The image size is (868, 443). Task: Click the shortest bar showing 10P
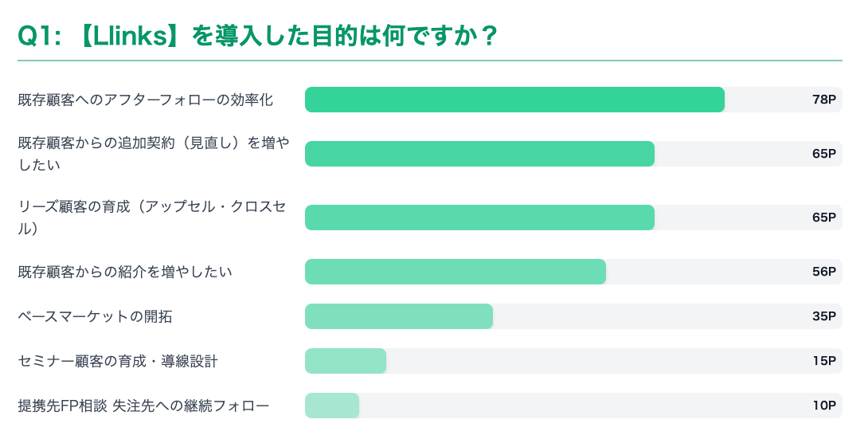(332, 406)
